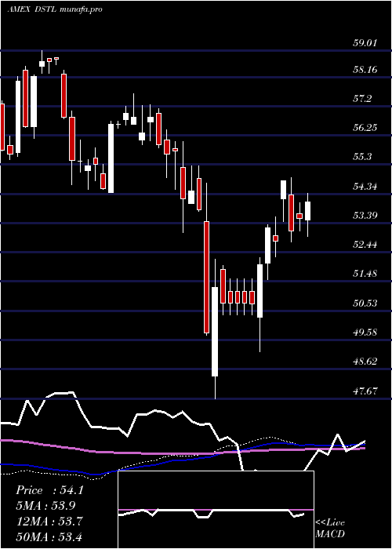Click the 54.34 price axis label
392x549 pixels.
(365, 187)
